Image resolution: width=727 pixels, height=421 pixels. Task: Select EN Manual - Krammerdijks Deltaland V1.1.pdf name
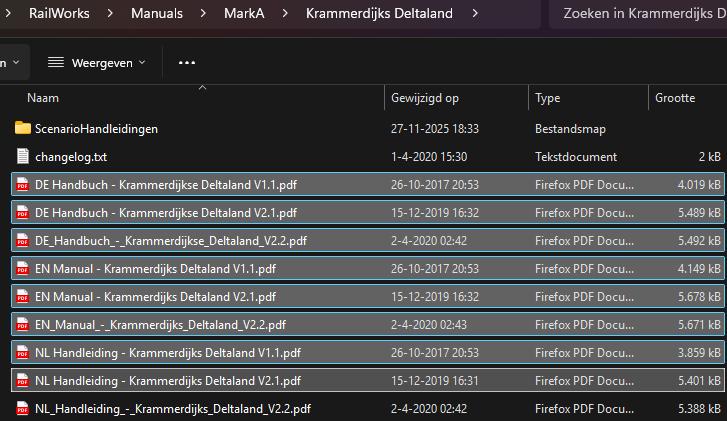click(x=156, y=269)
